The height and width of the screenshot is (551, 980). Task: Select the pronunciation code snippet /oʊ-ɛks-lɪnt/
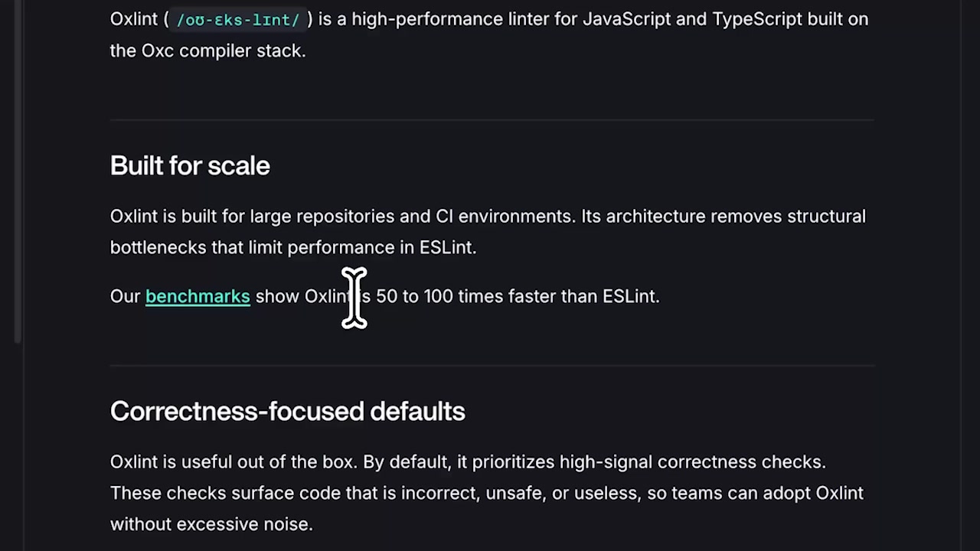(237, 19)
